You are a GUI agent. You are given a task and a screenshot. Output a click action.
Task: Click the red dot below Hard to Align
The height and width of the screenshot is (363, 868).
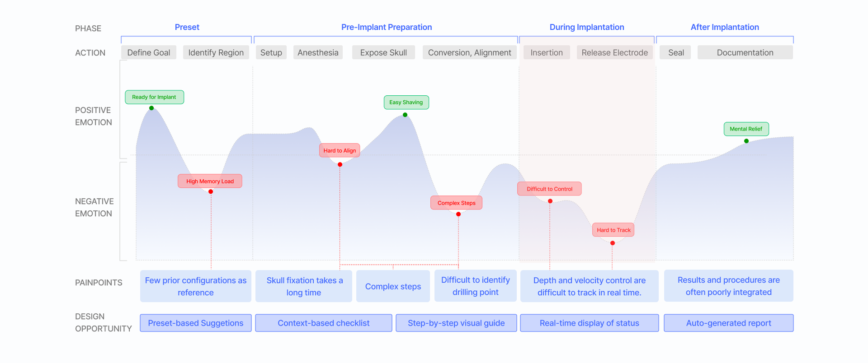click(340, 165)
